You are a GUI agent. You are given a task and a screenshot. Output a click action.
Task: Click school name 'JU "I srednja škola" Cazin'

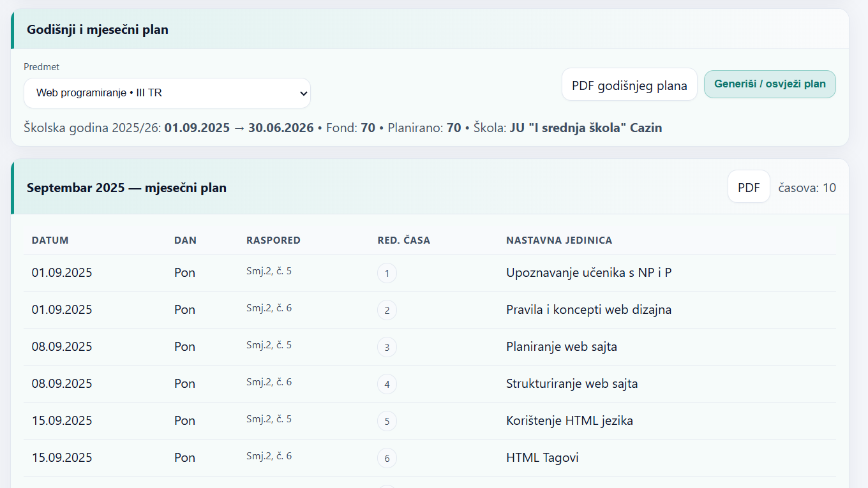(x=586, y=128)
